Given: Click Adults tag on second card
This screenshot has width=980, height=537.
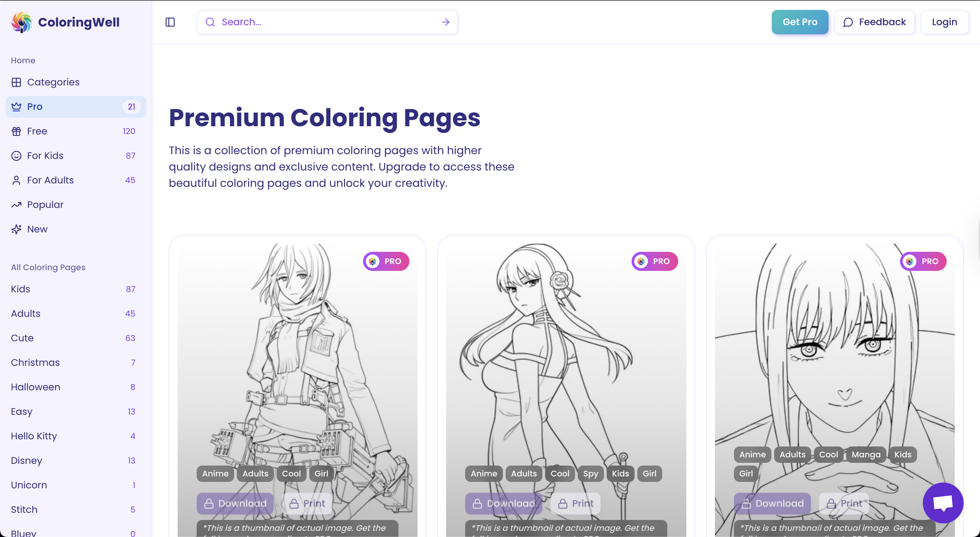Looking at the screenshot, I should tap(524, 474).
